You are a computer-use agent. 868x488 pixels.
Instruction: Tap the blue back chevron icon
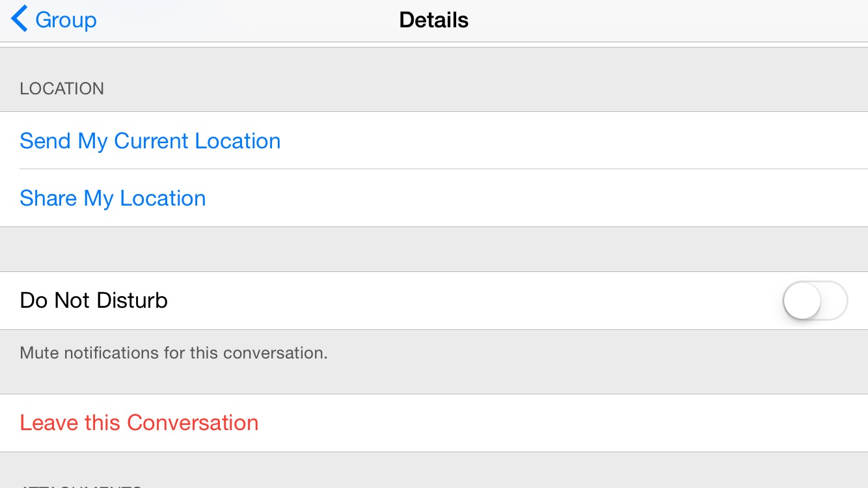[x=20, y=19]
